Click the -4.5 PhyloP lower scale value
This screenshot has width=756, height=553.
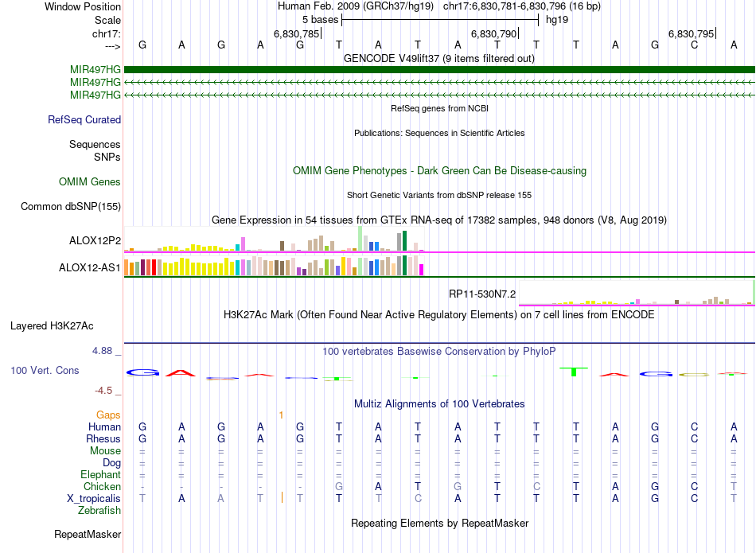point(103,391)
